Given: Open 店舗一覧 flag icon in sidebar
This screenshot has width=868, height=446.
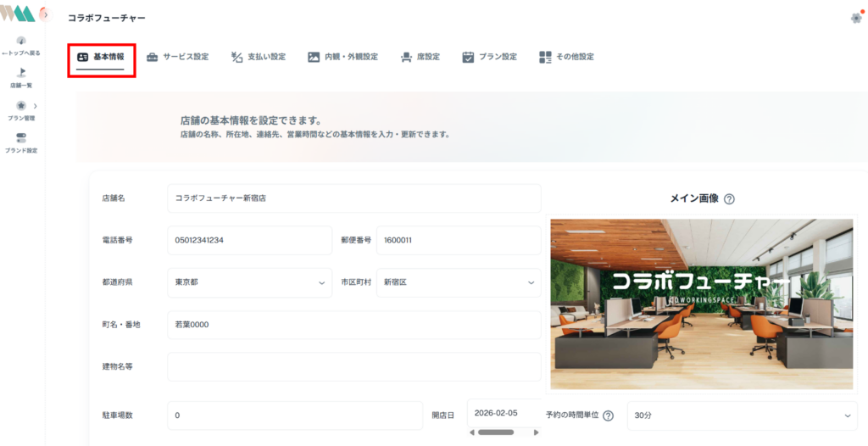Looking at the screenshot, I should pos(21,73).
